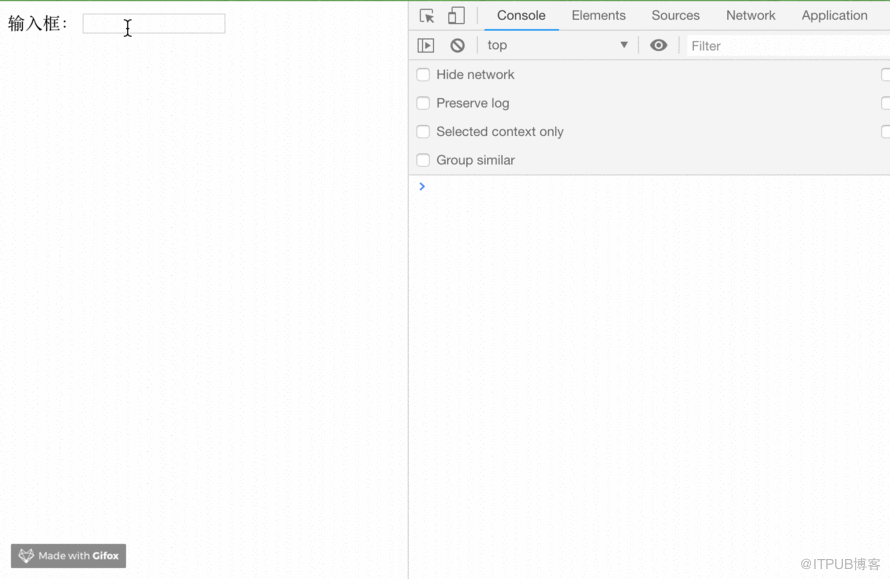Viewport: 890px width, 579px height.
Task: Toggle the device toolbar icon
Action: [456, 16]
